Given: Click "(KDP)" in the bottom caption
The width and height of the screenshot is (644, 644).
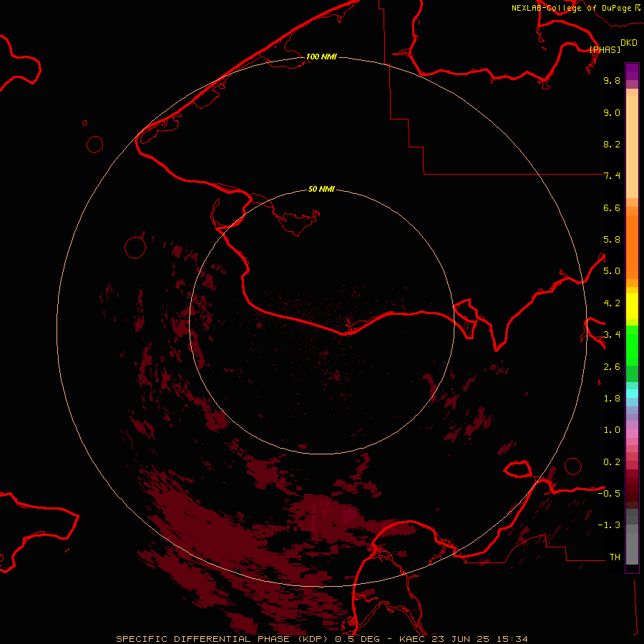Looking at the screenshot, I should [x=314, y=639].
